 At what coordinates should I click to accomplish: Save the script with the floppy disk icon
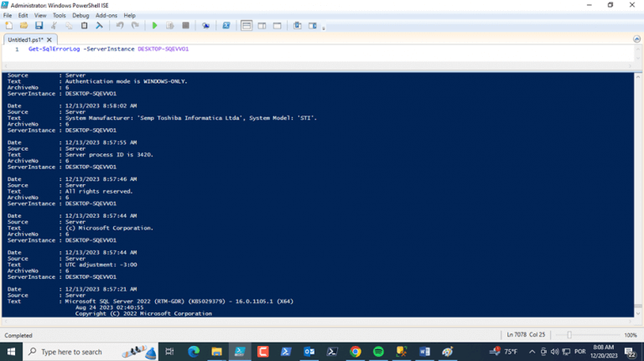pyautogui.click(x=39, y=25)
